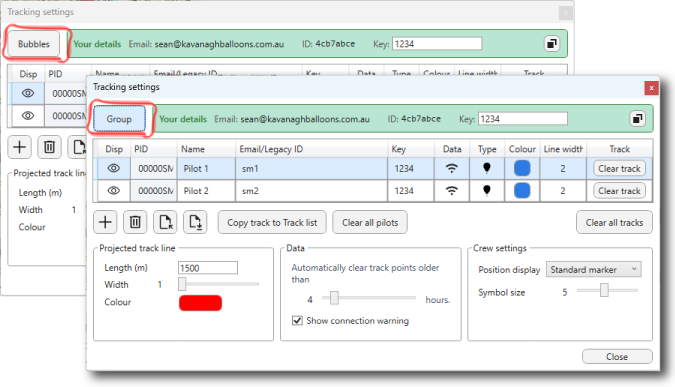Clear track for Pilot 1
This screenshot has height=387, width=675.
619,168
